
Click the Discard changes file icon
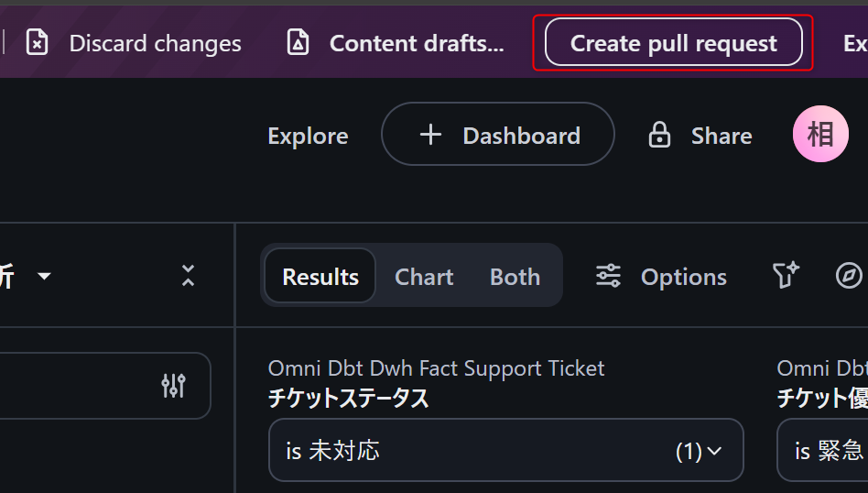(x=37, y=42)
